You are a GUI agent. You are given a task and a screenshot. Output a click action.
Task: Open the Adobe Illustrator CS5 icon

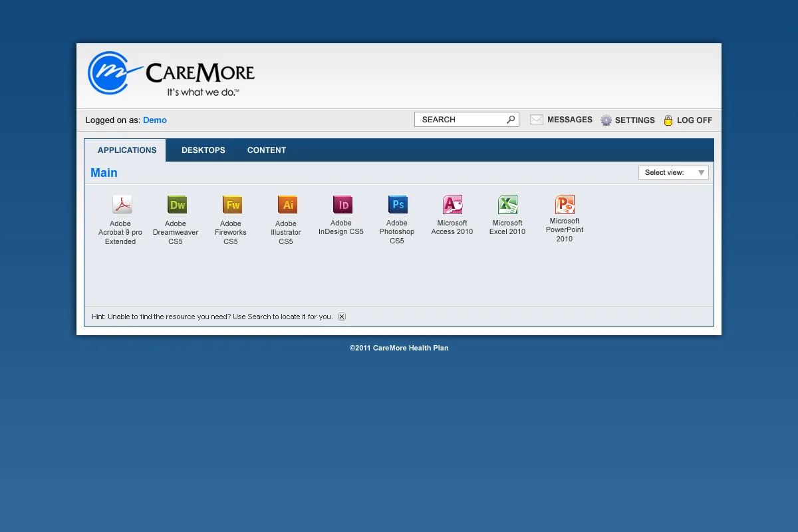pos(287,204)
